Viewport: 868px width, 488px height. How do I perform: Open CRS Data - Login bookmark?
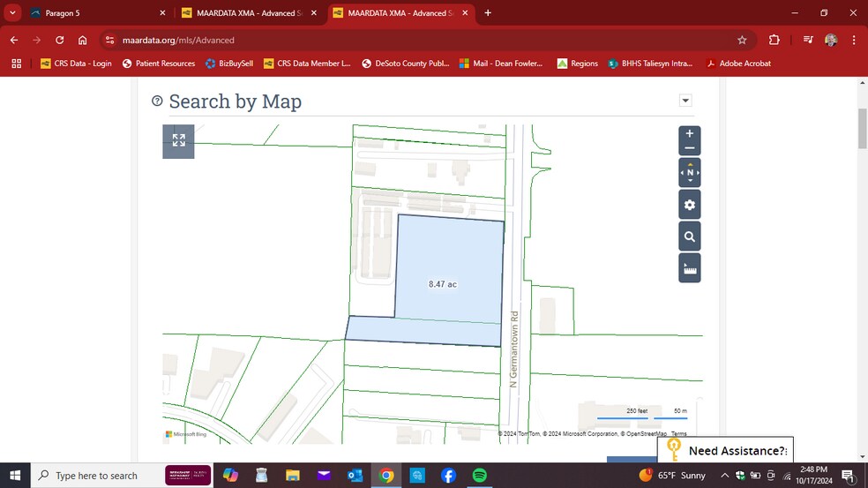77,64
